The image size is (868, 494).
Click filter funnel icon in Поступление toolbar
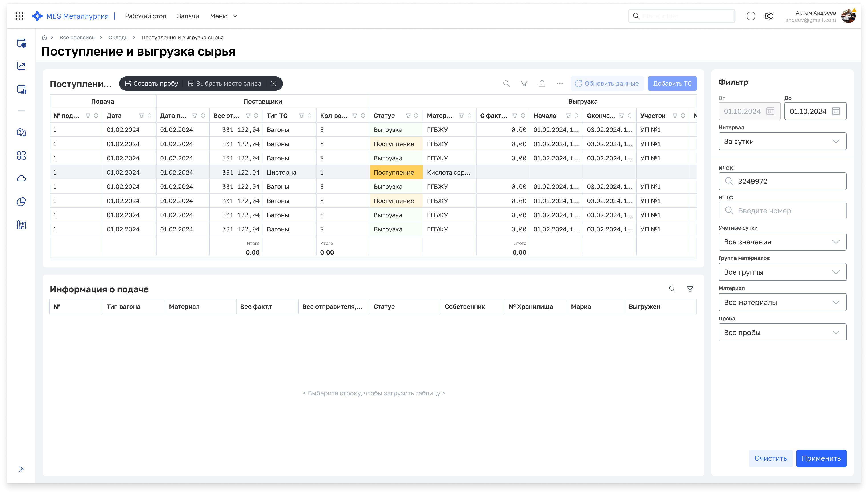click(524, 84)
